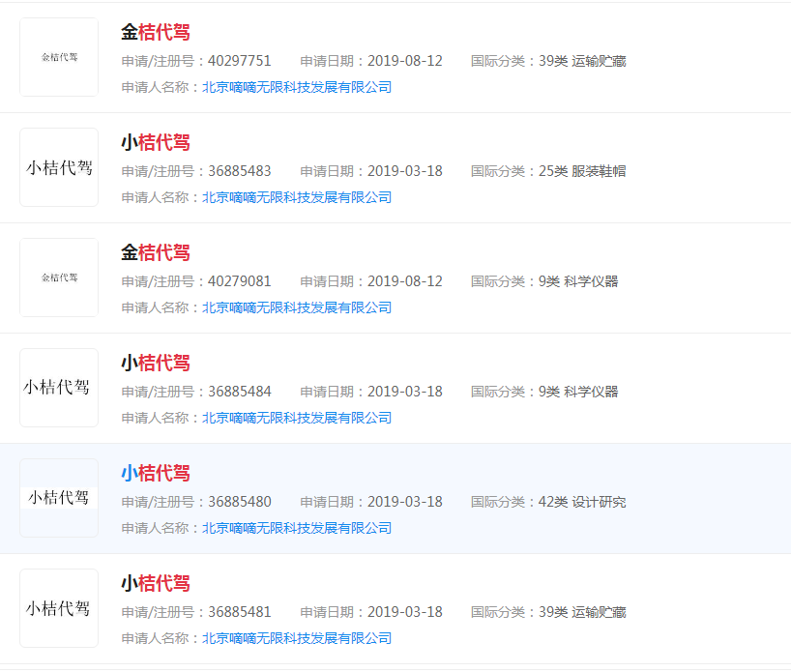Viewport: 791px width, 672px height.
Task: Click the 金桔代驾 title of the 9类 科学仪器 entry
Action: tap(156, 252)
